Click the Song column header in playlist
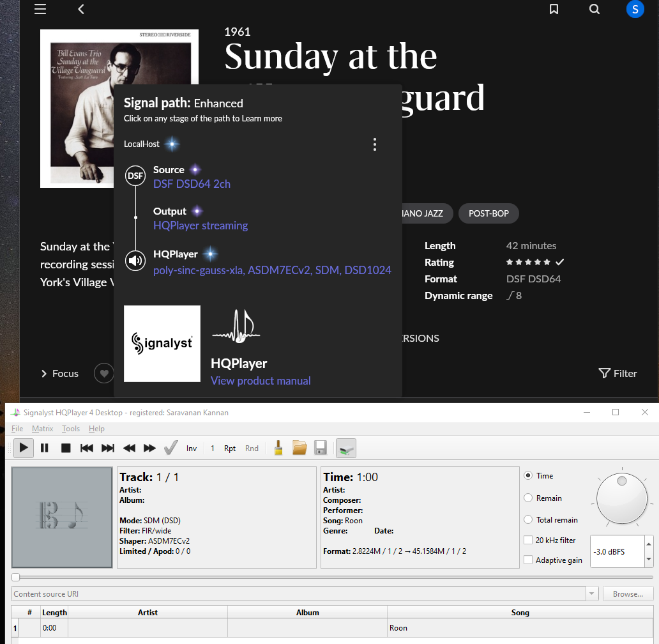659x644 pixels. pyautogui.click(x=520, y=613)
